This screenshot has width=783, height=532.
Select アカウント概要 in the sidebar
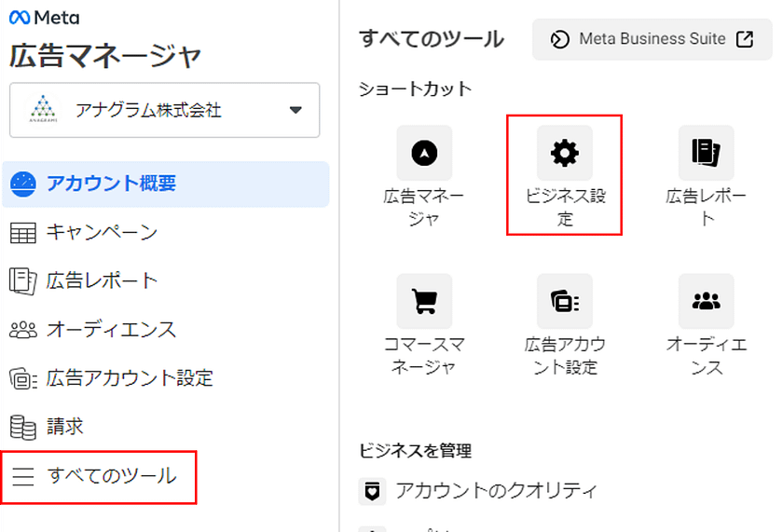[112, 184]
